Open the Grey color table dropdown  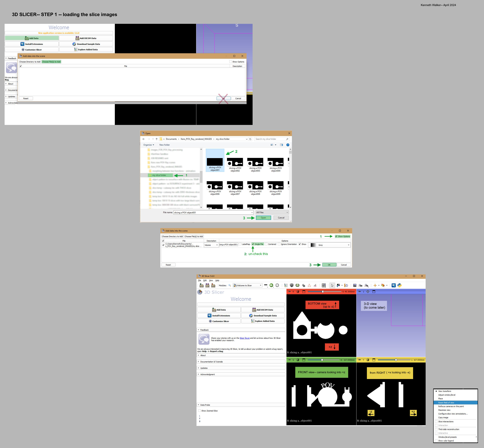(x=330, y=245)
